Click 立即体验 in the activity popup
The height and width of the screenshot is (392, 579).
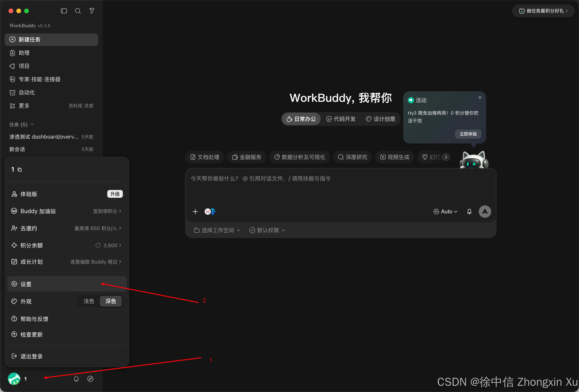tap(468, 134)
